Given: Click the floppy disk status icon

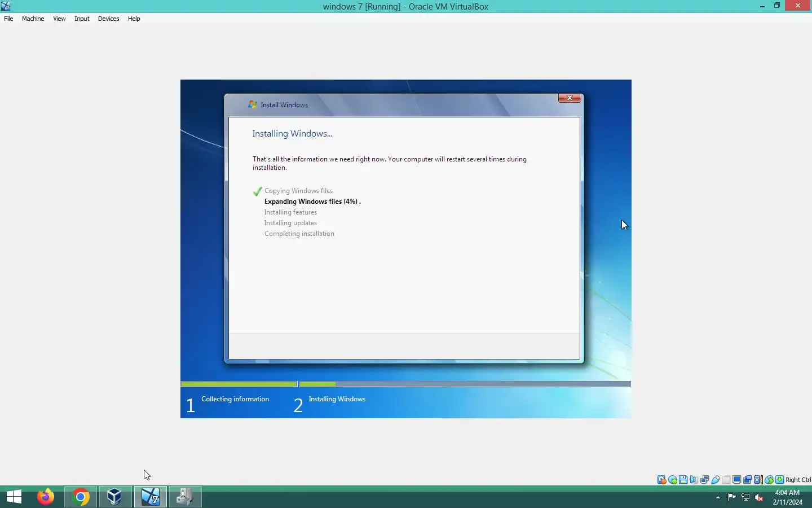Looking at the screenshot, I should click(683, 480).
